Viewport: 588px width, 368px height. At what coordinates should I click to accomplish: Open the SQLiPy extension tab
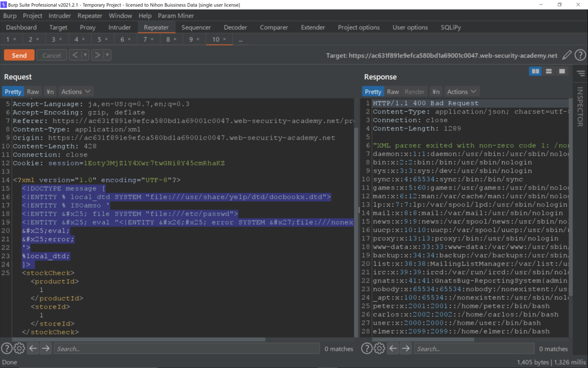pyautogui.click(x=450, y=27)
